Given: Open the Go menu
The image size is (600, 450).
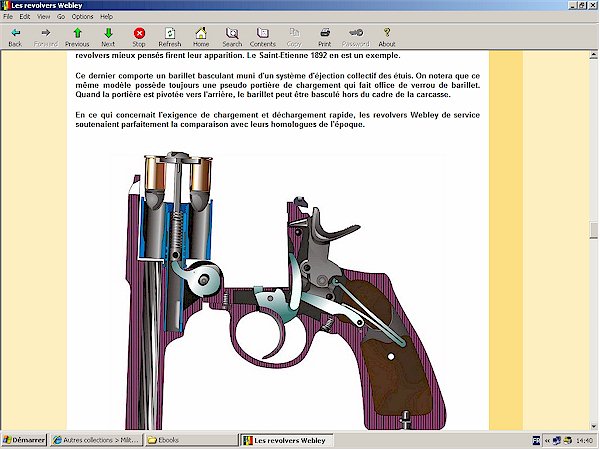Looking at the screenshot, I should (x=61, y=17).
